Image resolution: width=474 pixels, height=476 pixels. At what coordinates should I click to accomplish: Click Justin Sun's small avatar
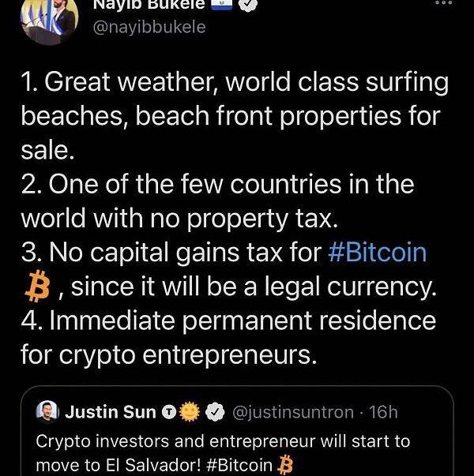click(47, 411)
